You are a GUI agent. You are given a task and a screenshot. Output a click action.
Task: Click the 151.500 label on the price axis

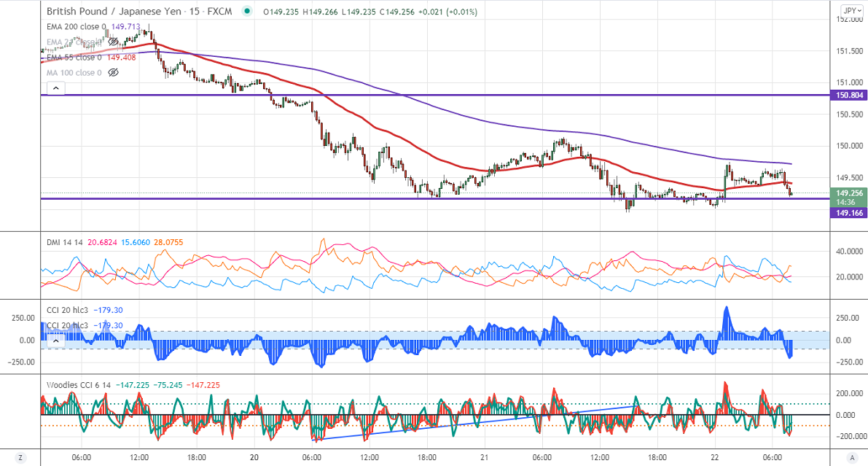point(849,51)
